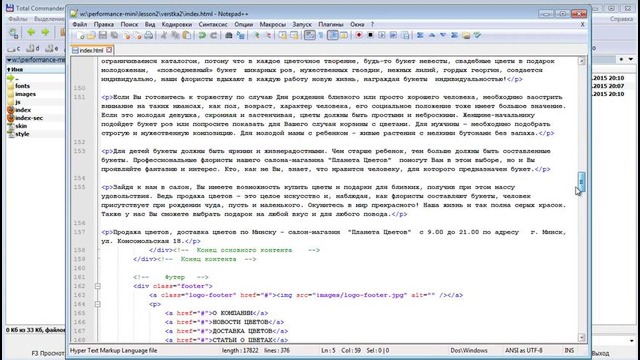This screenshot has height=360, width=640.
Task: Sort by the Имя column header in Total Commander
Action: point(17,69)
